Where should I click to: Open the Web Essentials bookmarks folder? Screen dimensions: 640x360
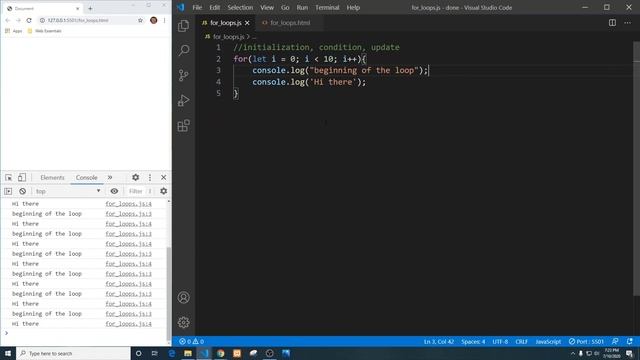point(44,31)
